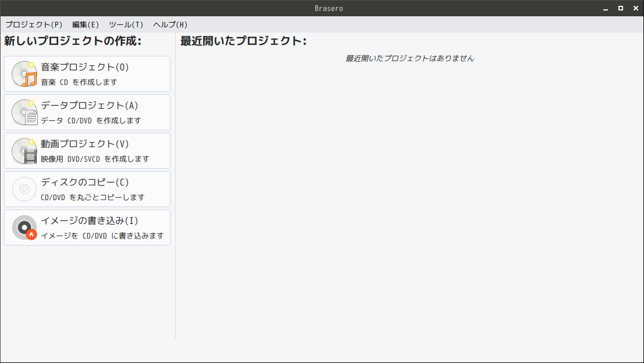Create a データ CD/DVD project

point(87,112)
